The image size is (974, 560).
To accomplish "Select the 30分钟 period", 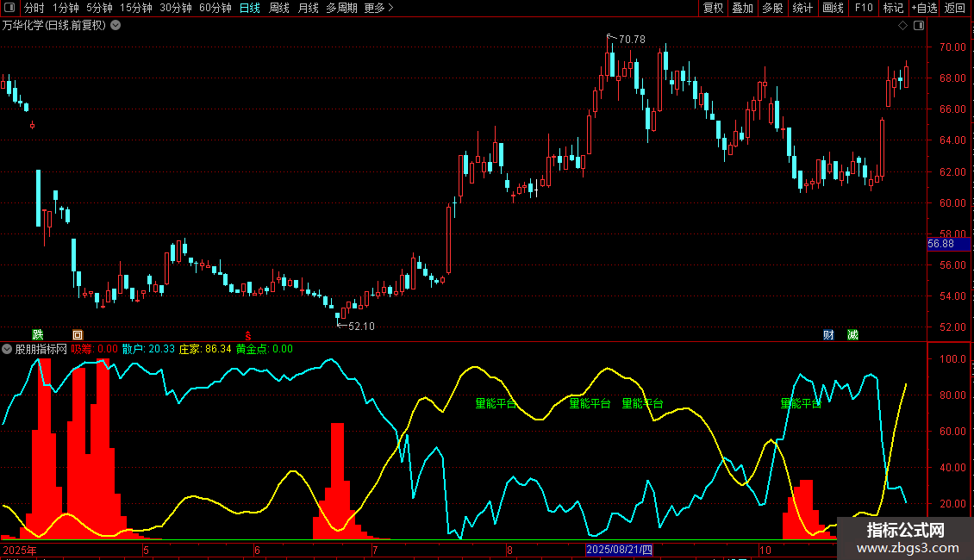I will 175,8.
